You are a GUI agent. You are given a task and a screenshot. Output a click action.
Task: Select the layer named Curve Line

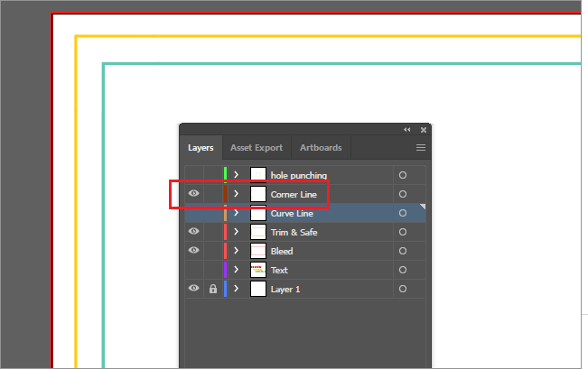292,213
